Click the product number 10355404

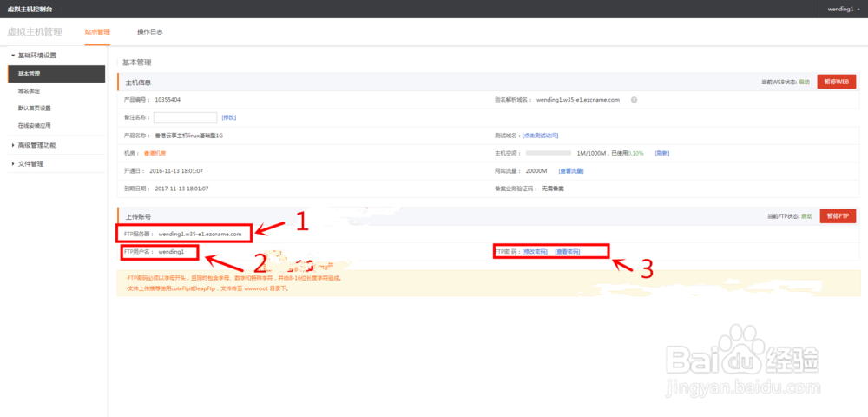[x=168, y=100]
